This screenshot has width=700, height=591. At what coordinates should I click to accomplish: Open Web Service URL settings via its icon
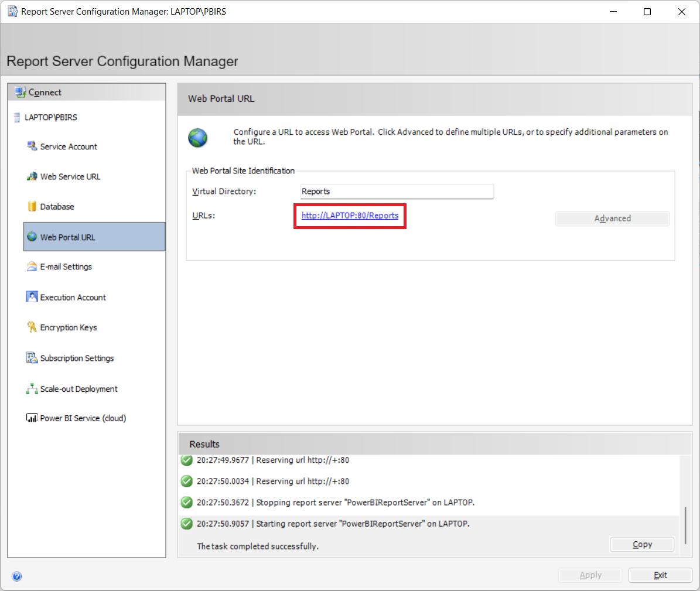coord(32,176)
